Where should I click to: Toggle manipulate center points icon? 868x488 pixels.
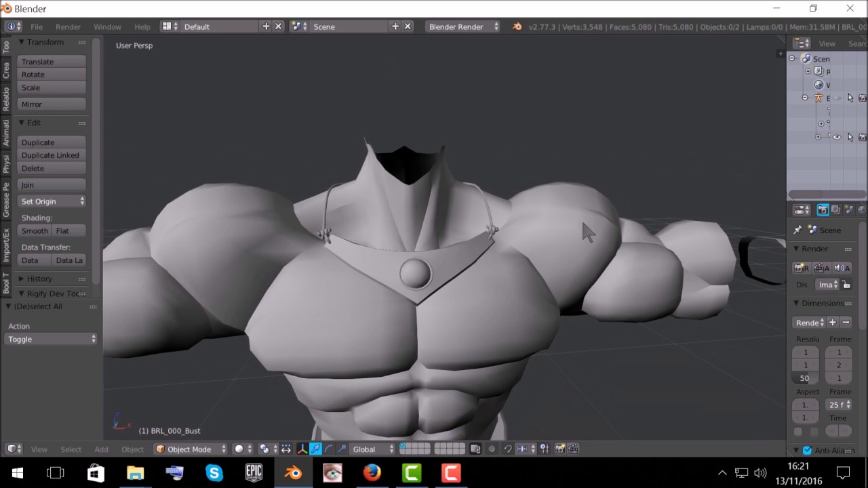click(286, 449)
